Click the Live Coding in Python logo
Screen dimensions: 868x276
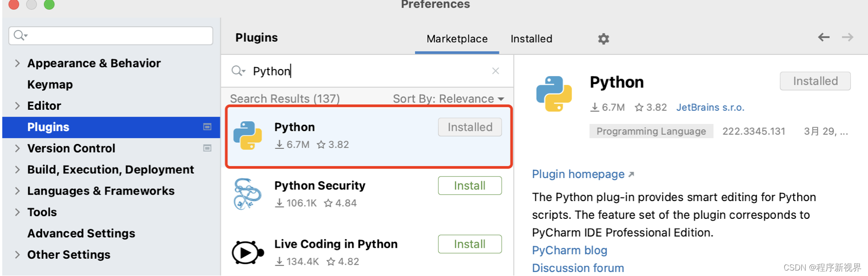coord(248,252)
